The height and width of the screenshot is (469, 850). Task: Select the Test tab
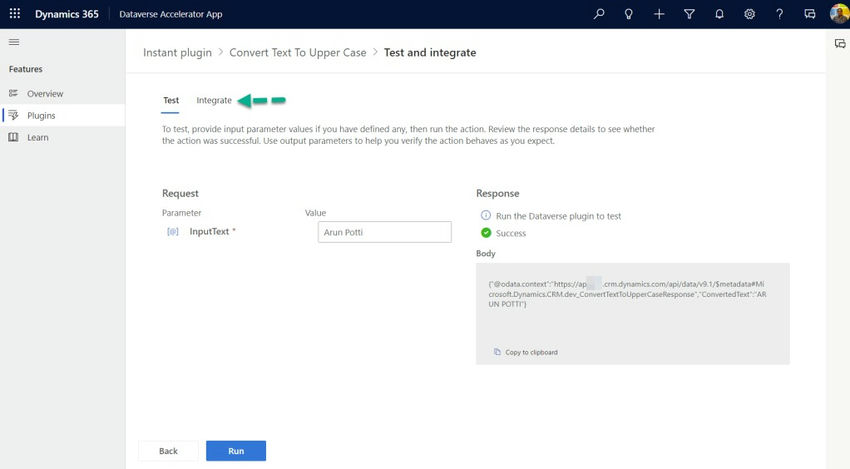click(x=171, y=100)
